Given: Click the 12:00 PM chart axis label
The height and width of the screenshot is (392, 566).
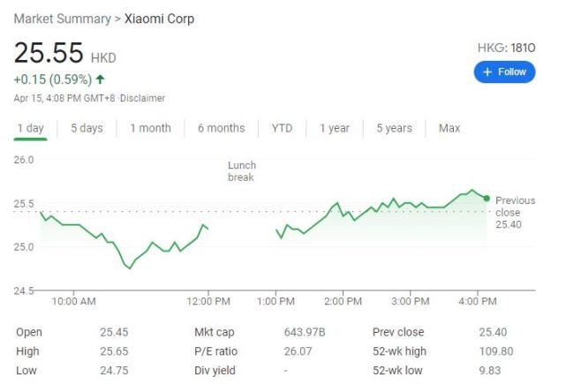Looking at the screenshot, I should pos(208,302).
